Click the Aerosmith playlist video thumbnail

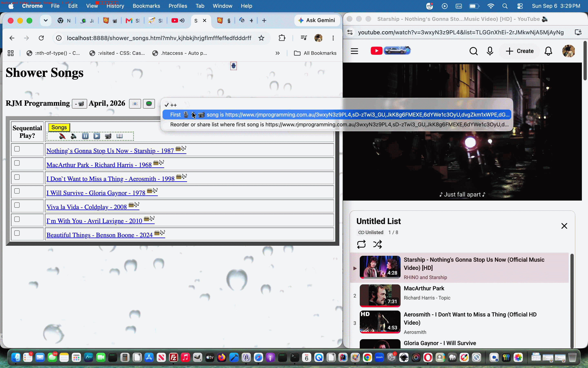380,322
